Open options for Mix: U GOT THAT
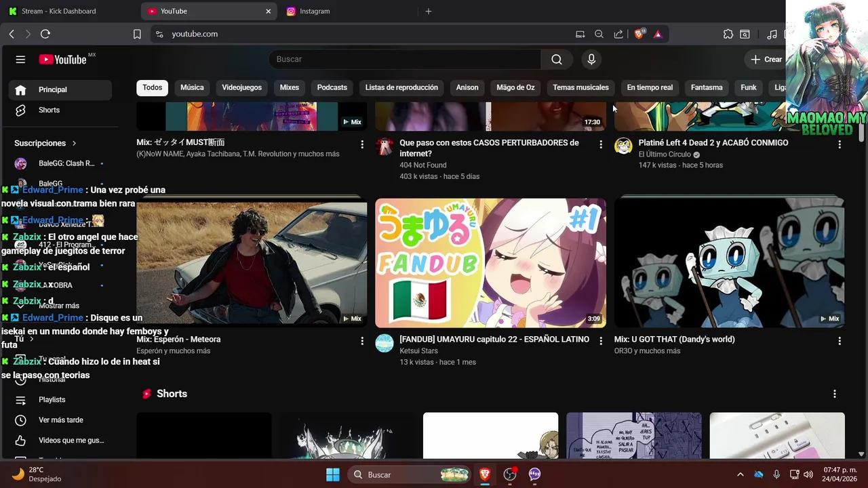Screen dimensions: 868x488 point(840,341)
